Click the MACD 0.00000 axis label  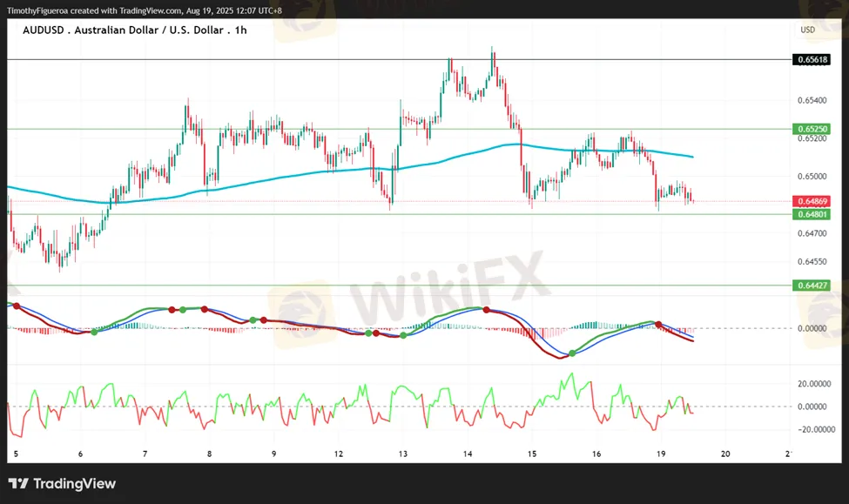[813, 328]
